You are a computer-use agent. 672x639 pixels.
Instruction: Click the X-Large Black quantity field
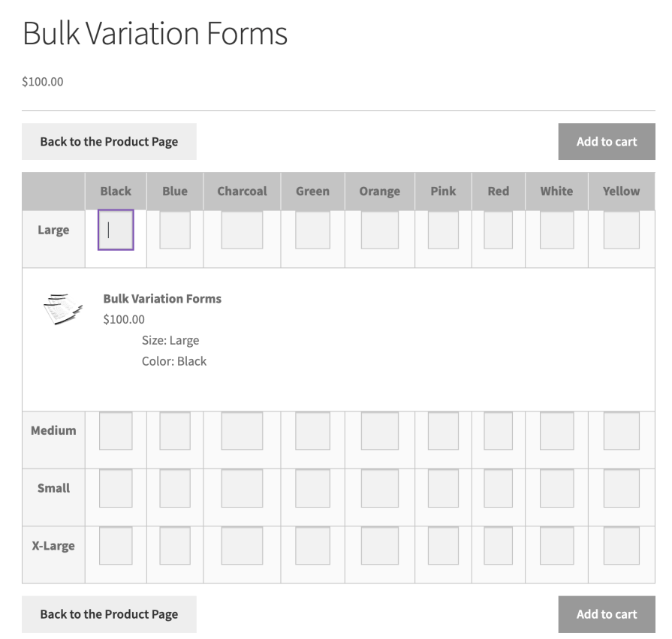tap(116, 546)
